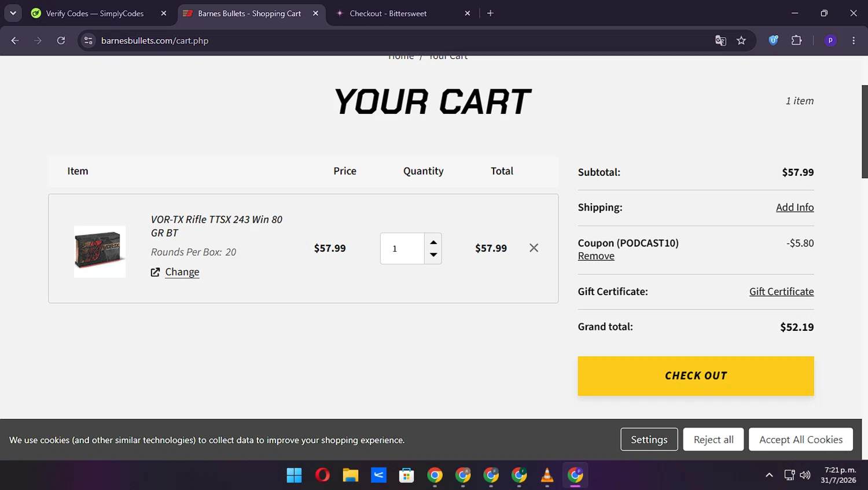Increase item quantity with the up arrow

point(433,242)
